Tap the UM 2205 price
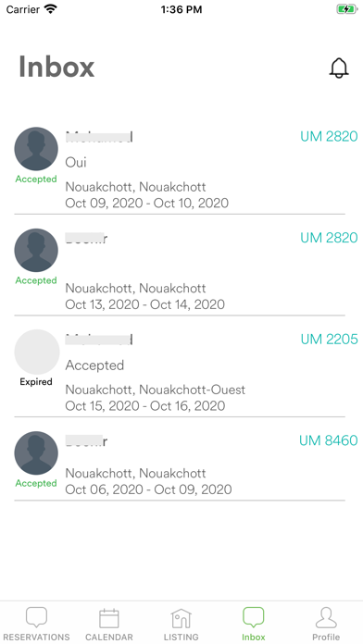This screenshot has width=363, height=644. (x=330, y=340)
